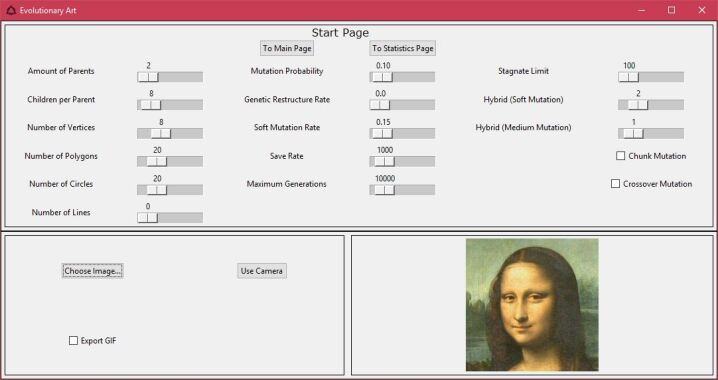718x380 pixels.
Task: Click the Soft Mutation Rate slider
Action: (x=402, y=133)
